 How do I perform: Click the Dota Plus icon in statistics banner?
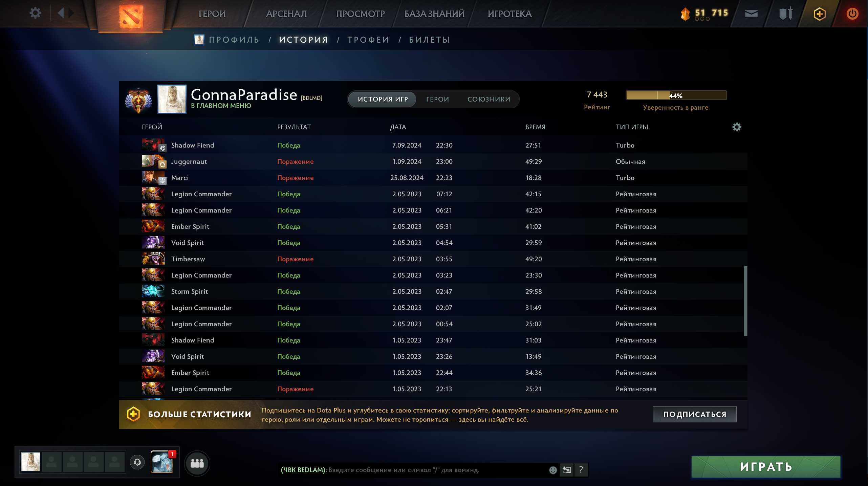pos(133,414)
